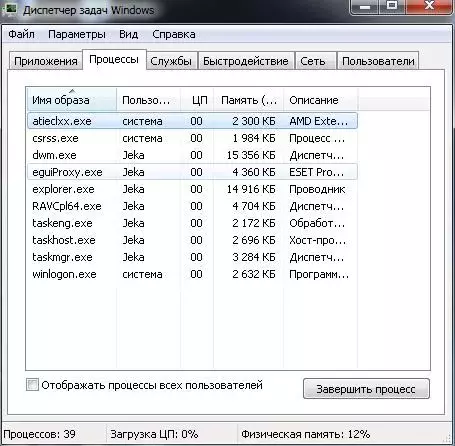
Task: Open the Справка menu
Action: 174,34
